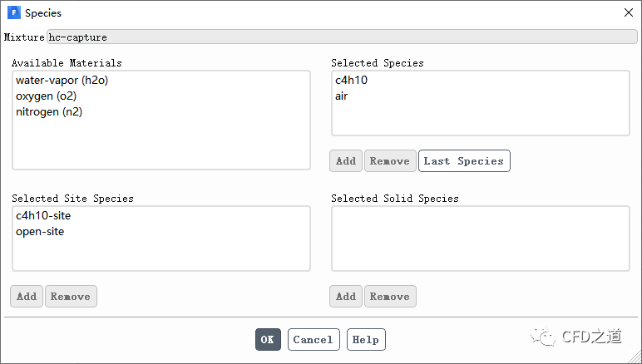Screen dimensions: 642x364
Task: Select water-vapor (h2o) in Available Materials
Action: pos(62,81)
